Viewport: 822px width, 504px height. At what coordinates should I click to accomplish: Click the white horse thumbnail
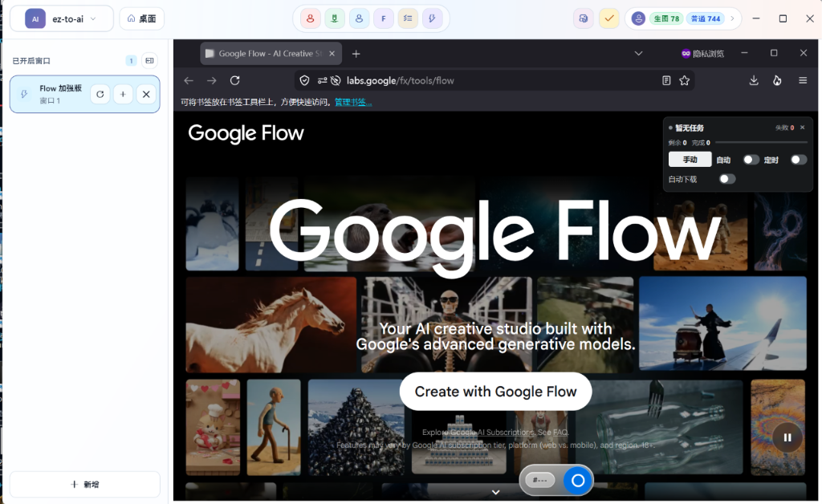(271, 325)
